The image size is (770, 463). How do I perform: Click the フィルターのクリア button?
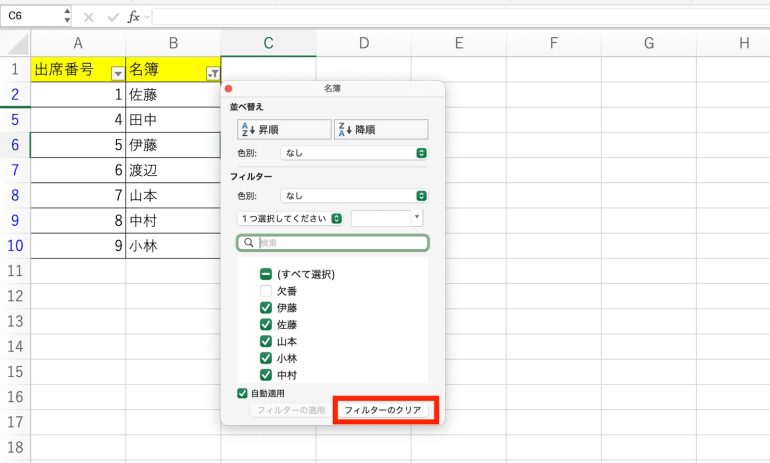[385, 410]
